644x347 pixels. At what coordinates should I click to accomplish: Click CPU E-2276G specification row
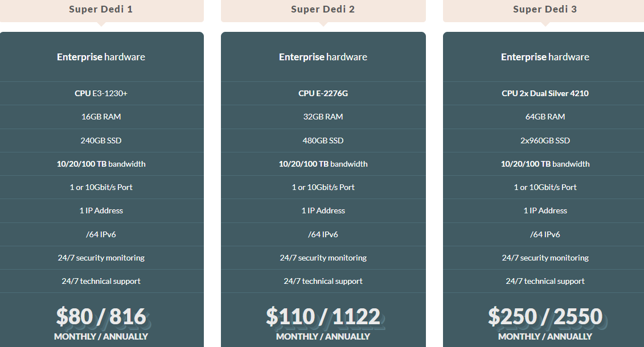[x=323, y=93]
